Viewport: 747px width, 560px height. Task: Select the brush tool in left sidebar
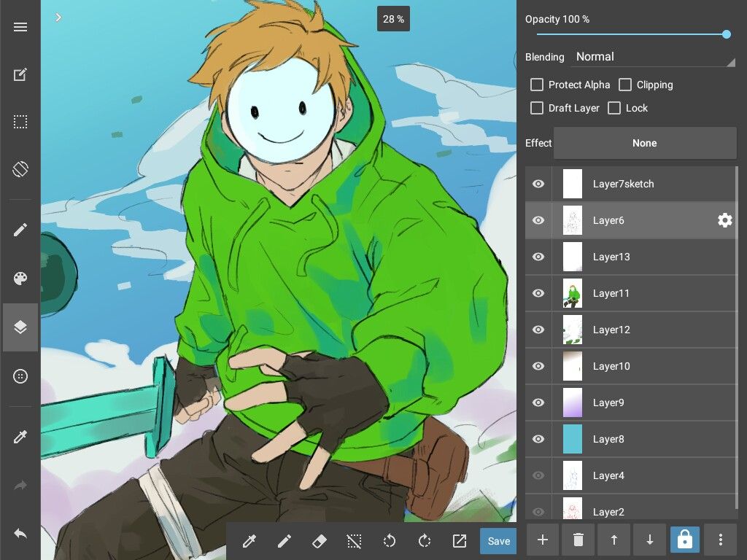pos(20,230)
